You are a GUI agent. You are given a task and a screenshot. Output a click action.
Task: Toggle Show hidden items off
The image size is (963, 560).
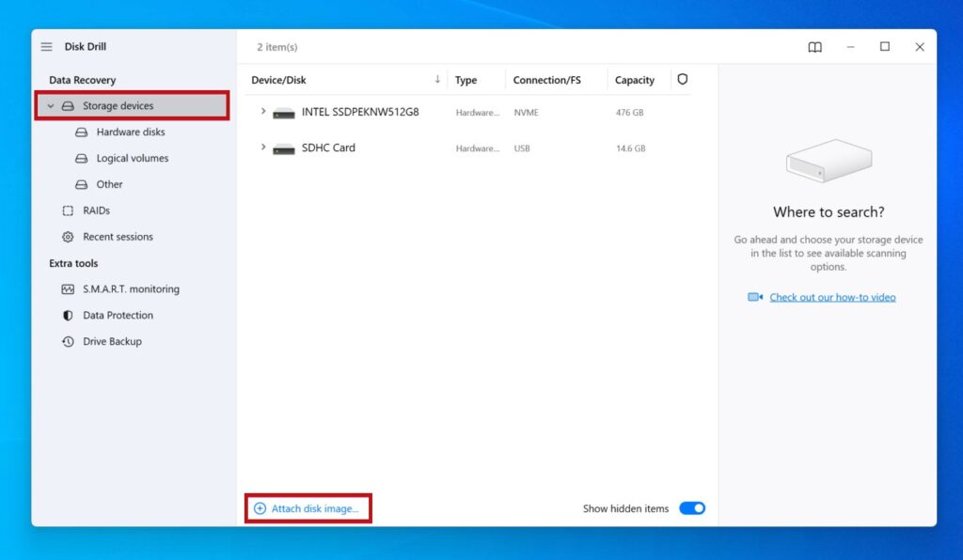coord(692,507)
